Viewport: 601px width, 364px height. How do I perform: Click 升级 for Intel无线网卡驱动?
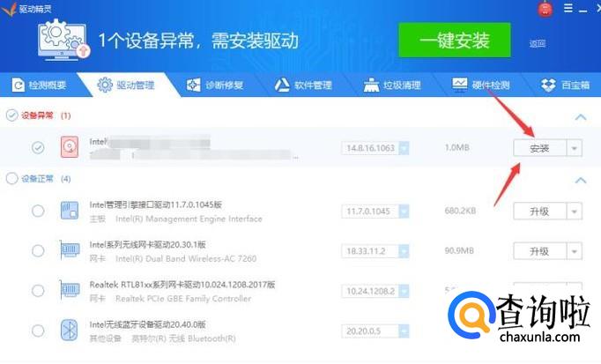[539, 251]
